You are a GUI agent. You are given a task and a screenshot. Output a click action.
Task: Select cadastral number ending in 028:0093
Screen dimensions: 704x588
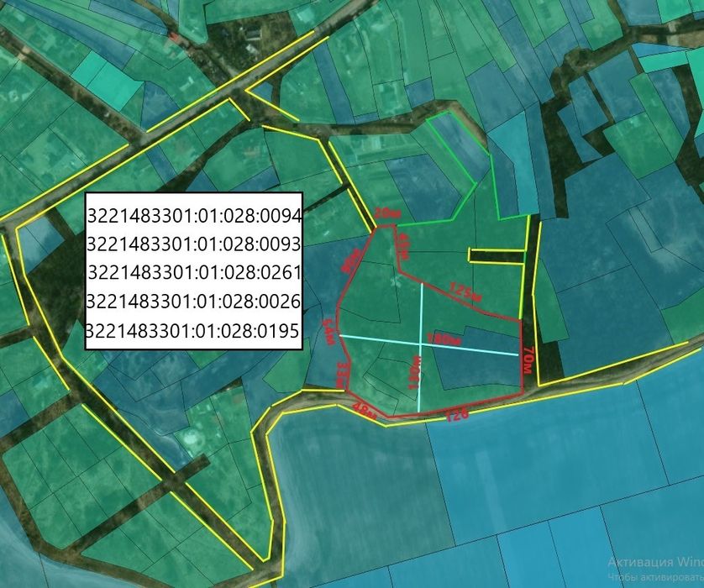click(193, 244)
